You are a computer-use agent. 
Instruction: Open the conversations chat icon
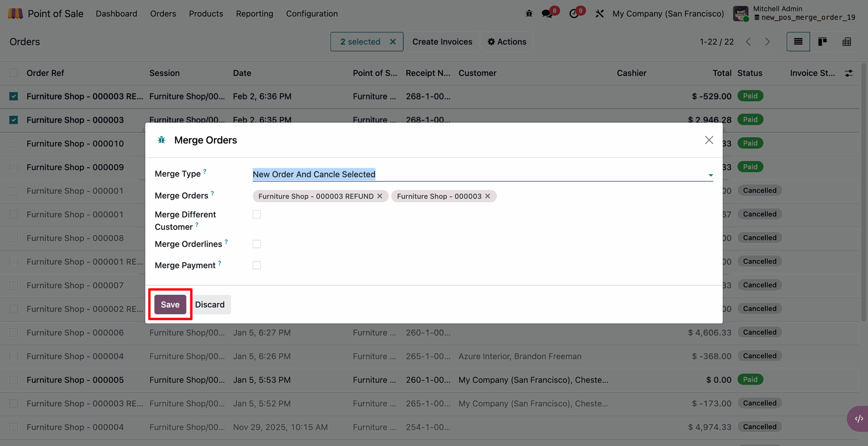[547, 14]
